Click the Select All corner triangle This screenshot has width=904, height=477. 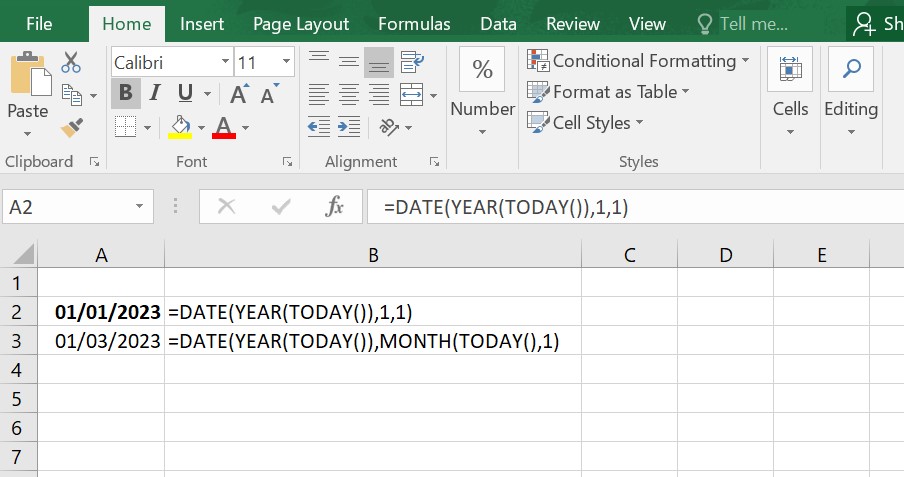click(24, 254)
